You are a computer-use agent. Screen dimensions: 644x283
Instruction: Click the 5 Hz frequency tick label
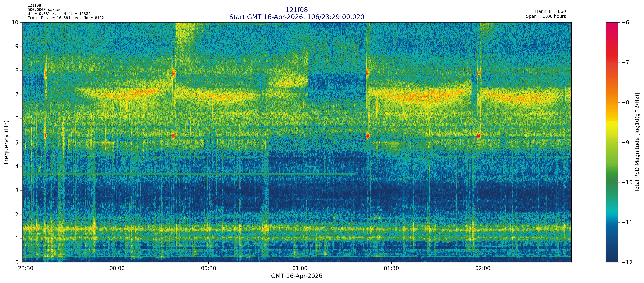[17, 142]
